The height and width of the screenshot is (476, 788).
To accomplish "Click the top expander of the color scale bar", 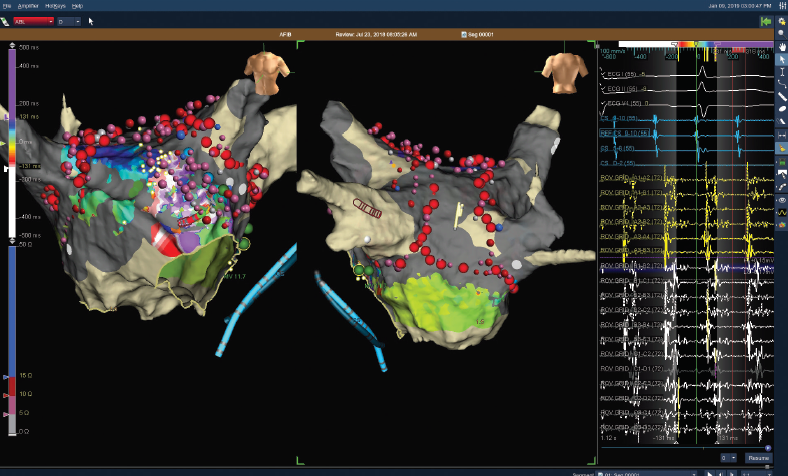I will [x=12, y=46].
